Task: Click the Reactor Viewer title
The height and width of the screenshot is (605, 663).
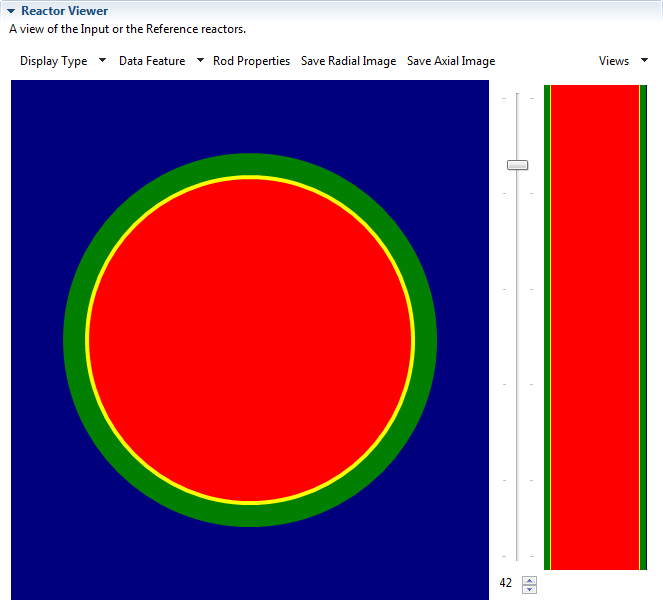Action: [65, 11]
